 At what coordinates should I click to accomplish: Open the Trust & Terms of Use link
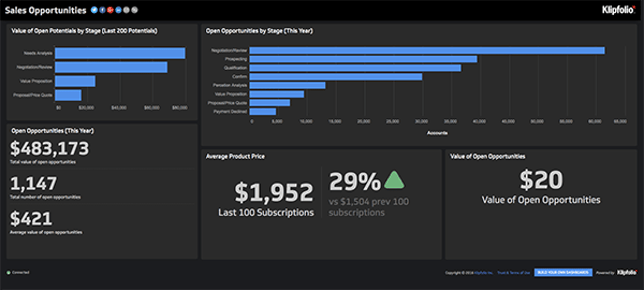pos(514,273)
